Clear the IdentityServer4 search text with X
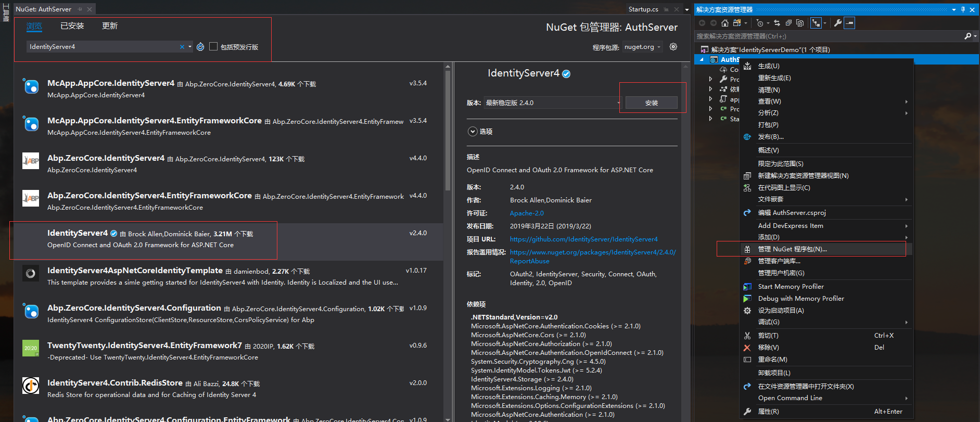 coord(182,47)
